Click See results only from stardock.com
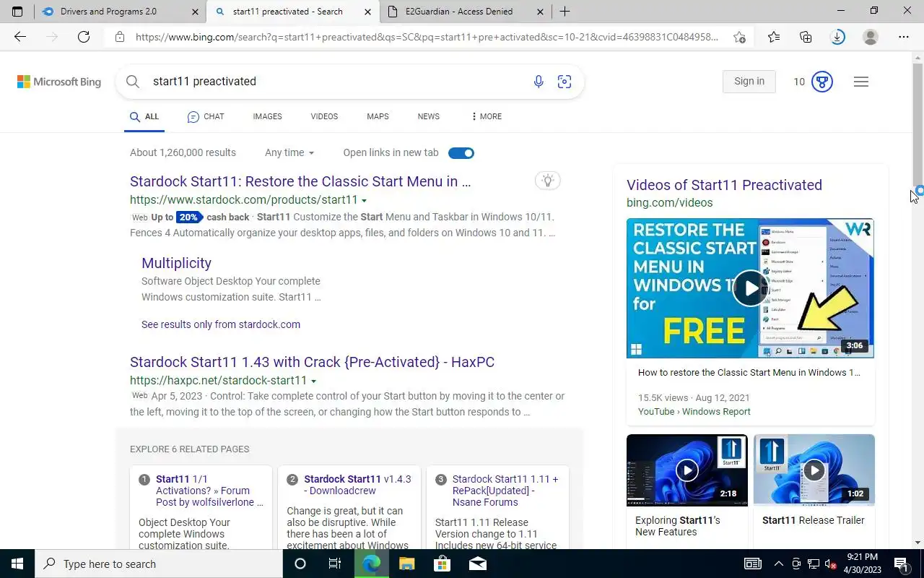This screenshot has width=924, height=578. (x=221, y=324)
